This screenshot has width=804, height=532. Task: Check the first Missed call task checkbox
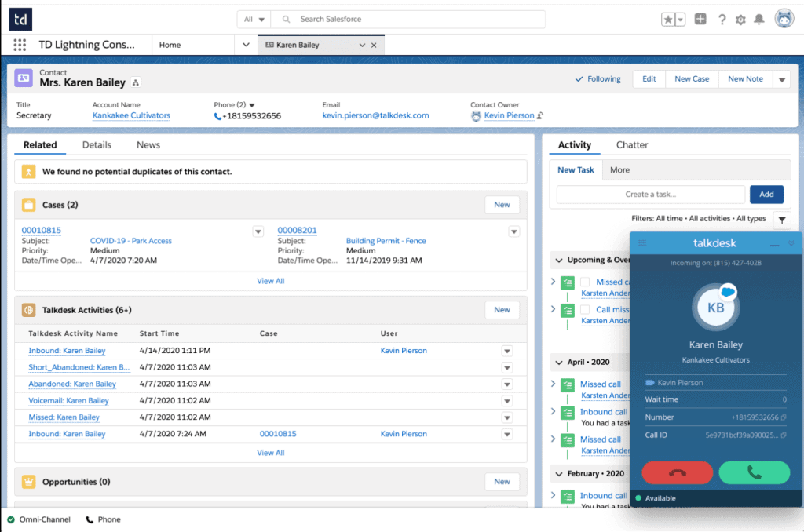pos(585,282)
